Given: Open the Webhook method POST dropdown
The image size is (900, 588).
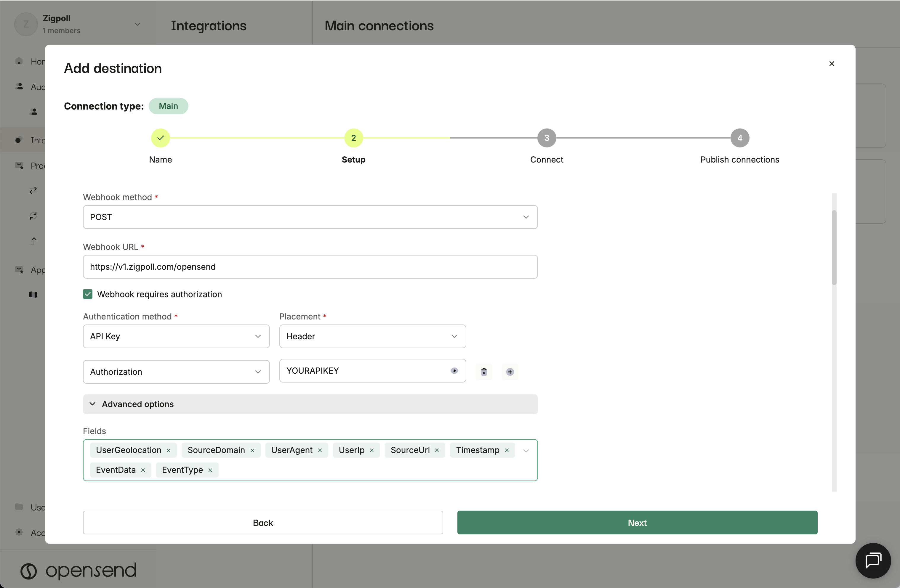Looking at the screenshot, I should 310,217.
